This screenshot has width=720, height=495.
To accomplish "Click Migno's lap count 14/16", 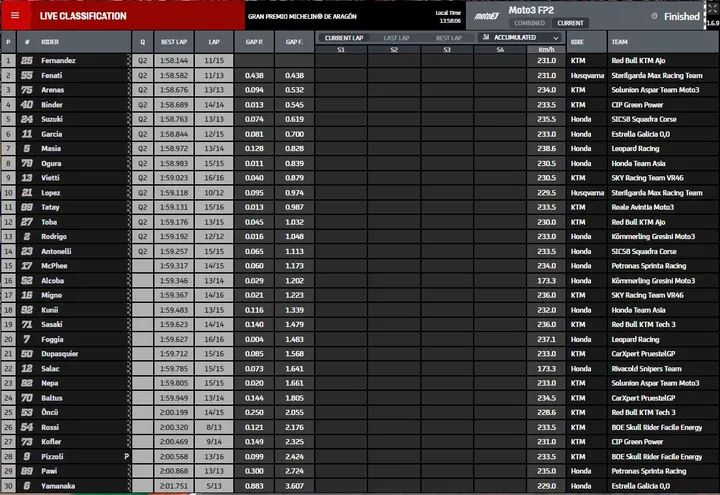I will click(x=214, y=295).
